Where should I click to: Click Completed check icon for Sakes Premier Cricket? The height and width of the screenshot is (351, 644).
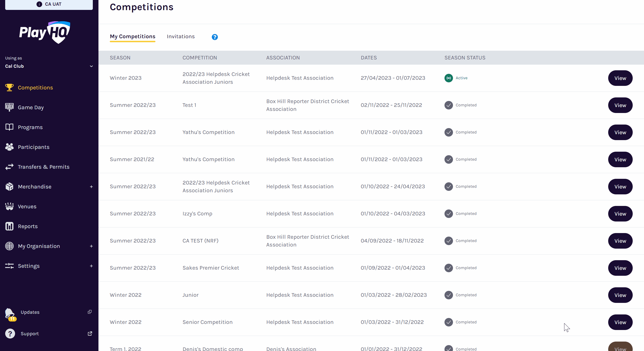point(449,268)
